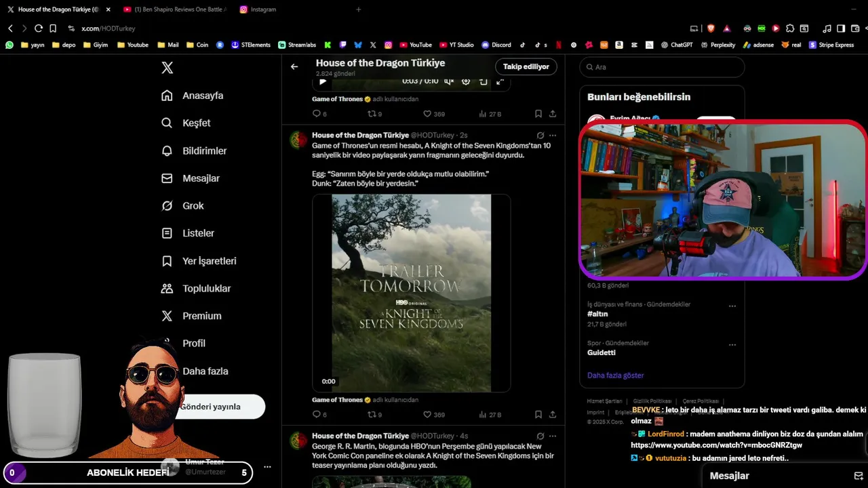Play the video in the top tweet
The image size is (868, 488).
323,81
